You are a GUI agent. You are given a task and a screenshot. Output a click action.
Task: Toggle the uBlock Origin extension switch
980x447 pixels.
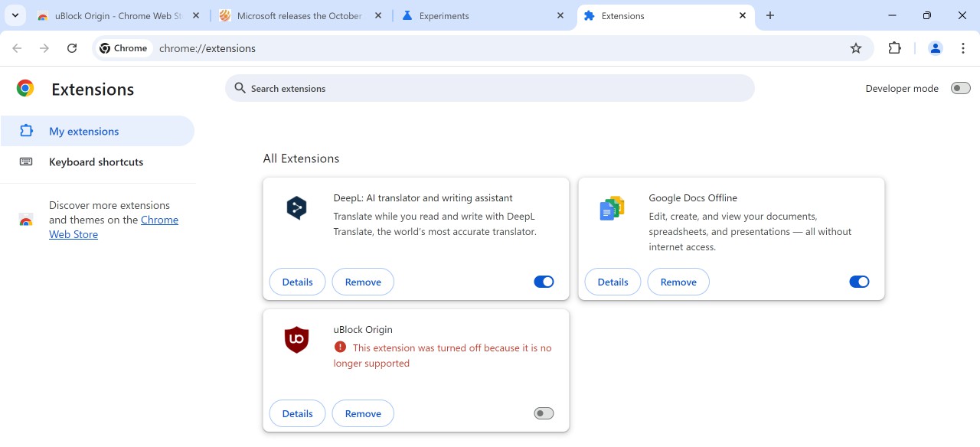pyautogui.click(x=544, y=413)
